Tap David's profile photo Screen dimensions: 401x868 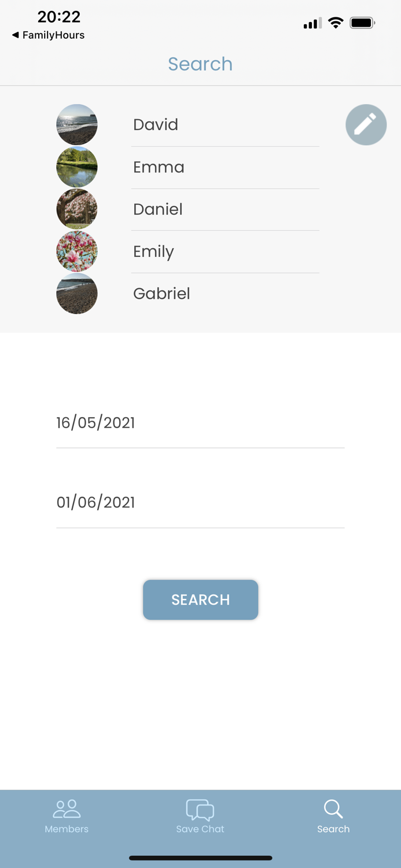77,124
